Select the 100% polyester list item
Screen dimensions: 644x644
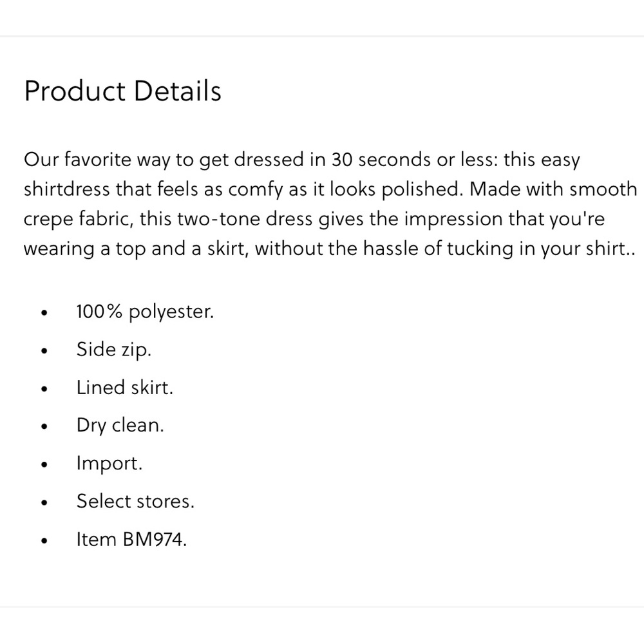(x=144, y=312)
